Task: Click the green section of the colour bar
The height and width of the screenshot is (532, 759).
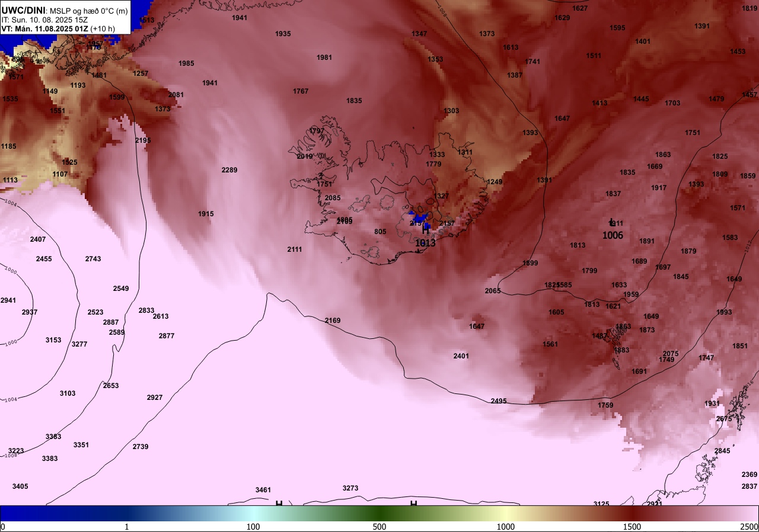Action: [x=379, y=513]
